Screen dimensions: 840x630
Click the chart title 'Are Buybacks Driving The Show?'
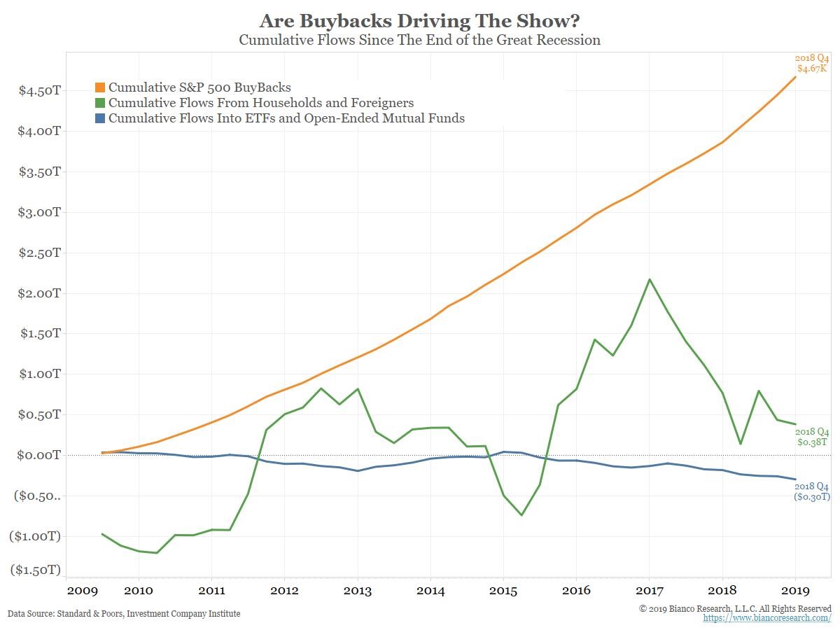(420, 20)
